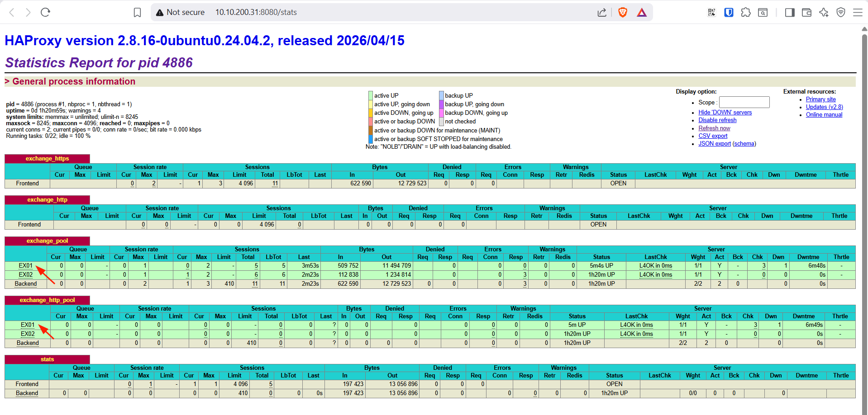Open the Leo AI assistant
This screenshot has width=868, height=415.
[x=824, y=12]
